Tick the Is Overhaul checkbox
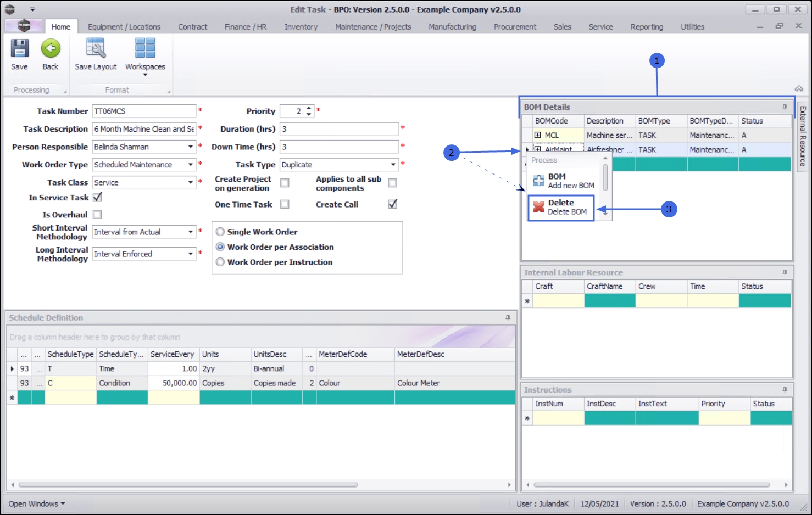Image resolution: width=812 pixels, height=515 pixels. (x=97, y=215)
